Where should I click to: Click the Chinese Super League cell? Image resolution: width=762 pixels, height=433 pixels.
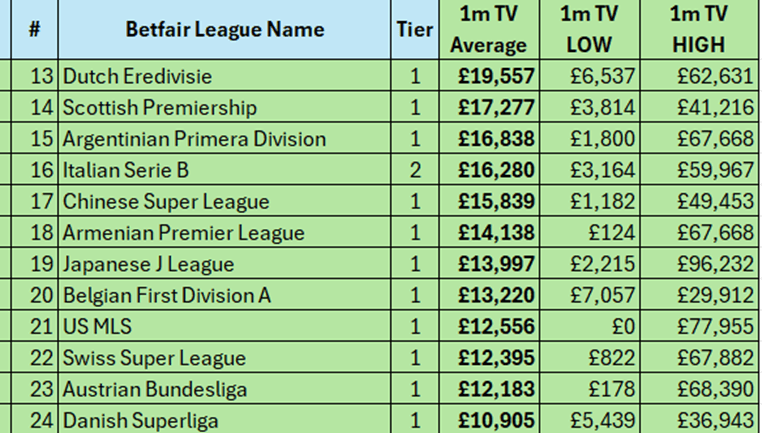coord(166,201)
